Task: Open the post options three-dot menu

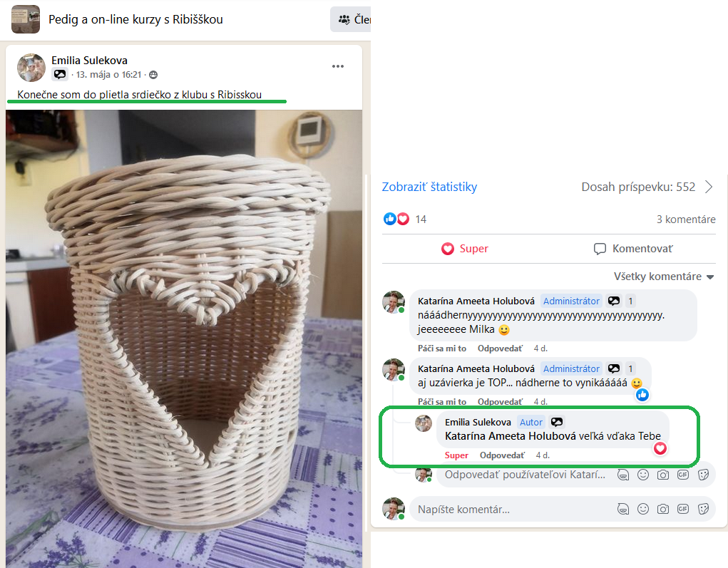Action: click(x=338, y=67)
